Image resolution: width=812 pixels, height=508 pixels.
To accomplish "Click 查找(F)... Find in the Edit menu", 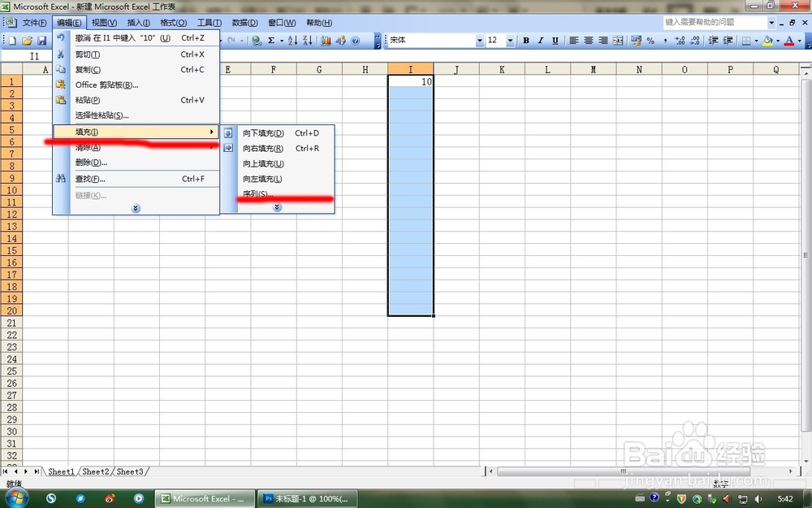I will coord(136,179).
